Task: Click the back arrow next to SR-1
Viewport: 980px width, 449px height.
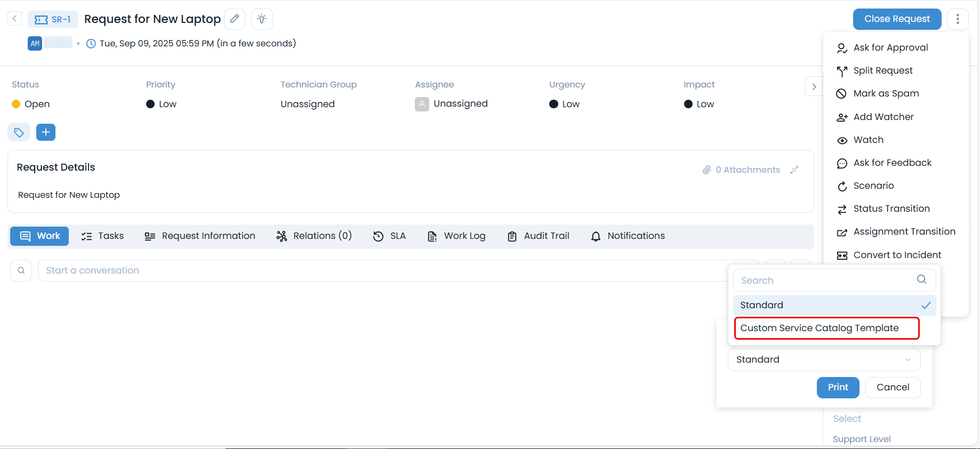Action: pos(15,19)
